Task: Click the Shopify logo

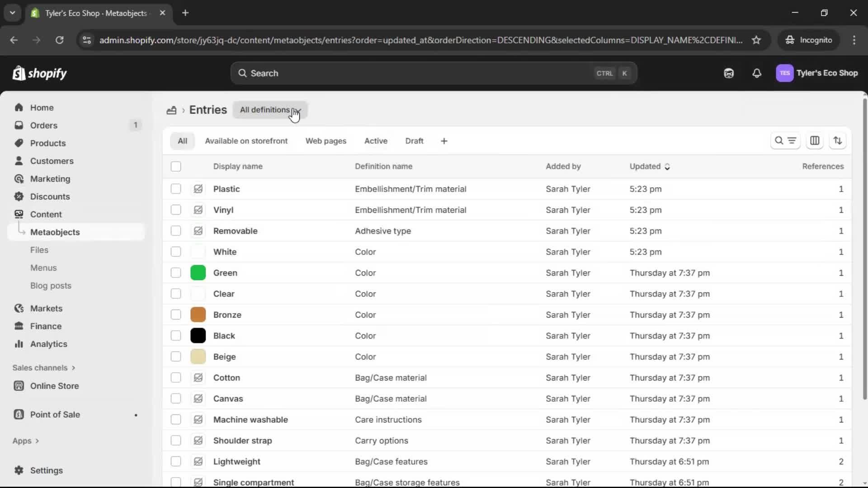Action: (40, 73)
